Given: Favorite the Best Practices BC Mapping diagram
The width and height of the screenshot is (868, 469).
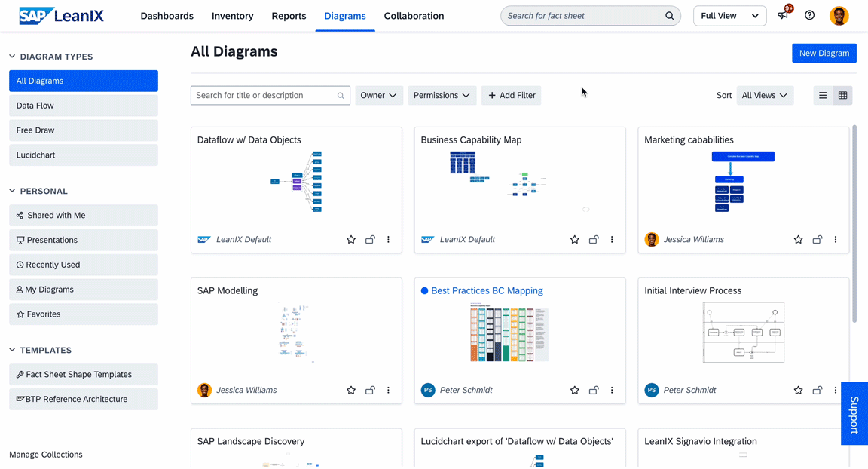Looking at the screenshot, I should point(575,390).
